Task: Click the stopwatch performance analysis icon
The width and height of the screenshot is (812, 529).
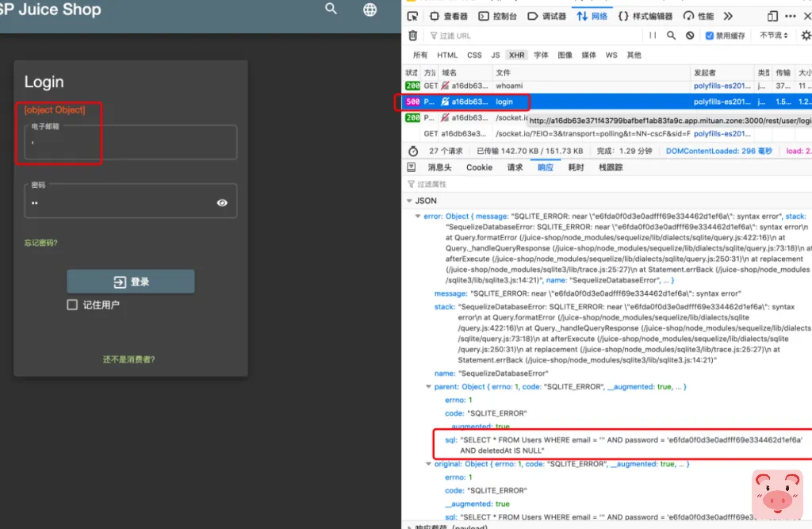Action: coord(412,151)
